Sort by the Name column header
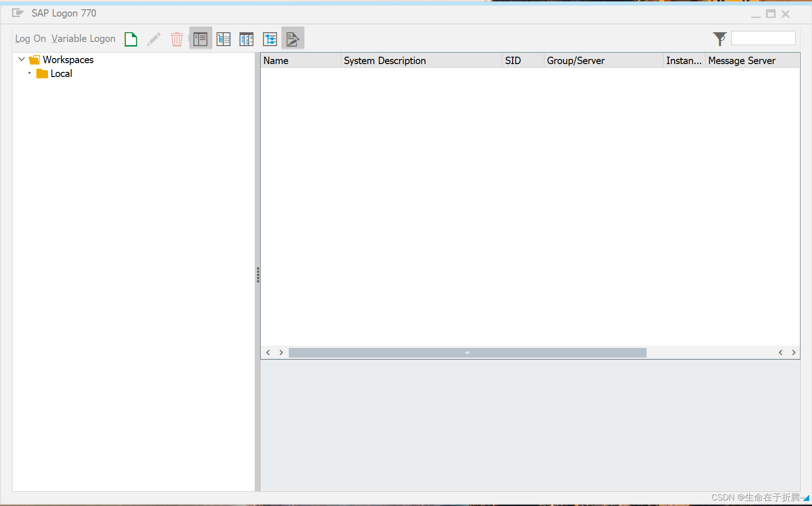 [275, 60]
